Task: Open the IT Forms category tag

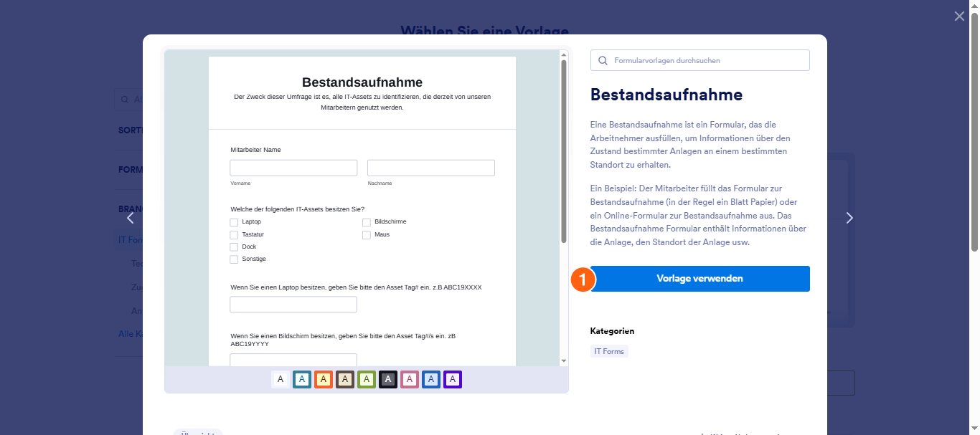Action: tap(609, 351)
